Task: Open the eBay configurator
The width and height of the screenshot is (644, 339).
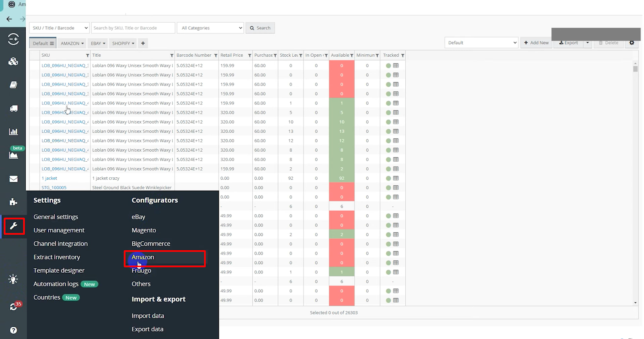Action: coord(138,217)
